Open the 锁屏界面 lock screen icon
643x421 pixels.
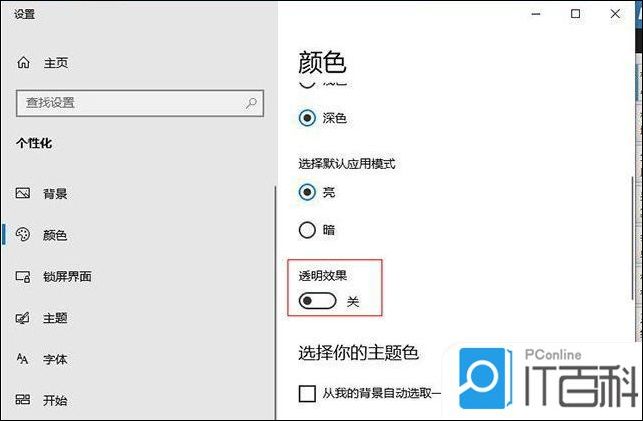23,276
